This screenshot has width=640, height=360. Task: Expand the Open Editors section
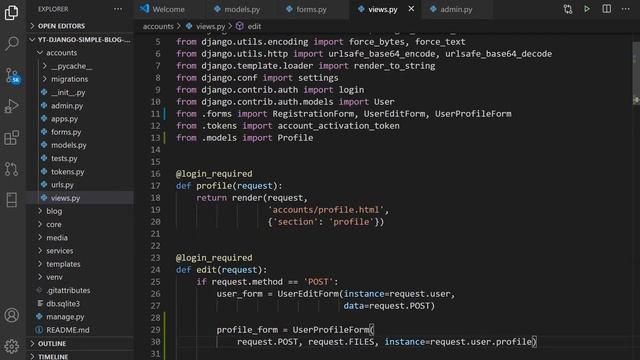point(80,26)
